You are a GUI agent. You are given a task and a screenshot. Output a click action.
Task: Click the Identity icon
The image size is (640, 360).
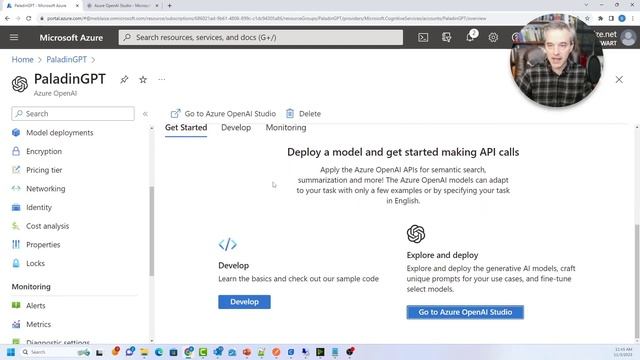16,207
